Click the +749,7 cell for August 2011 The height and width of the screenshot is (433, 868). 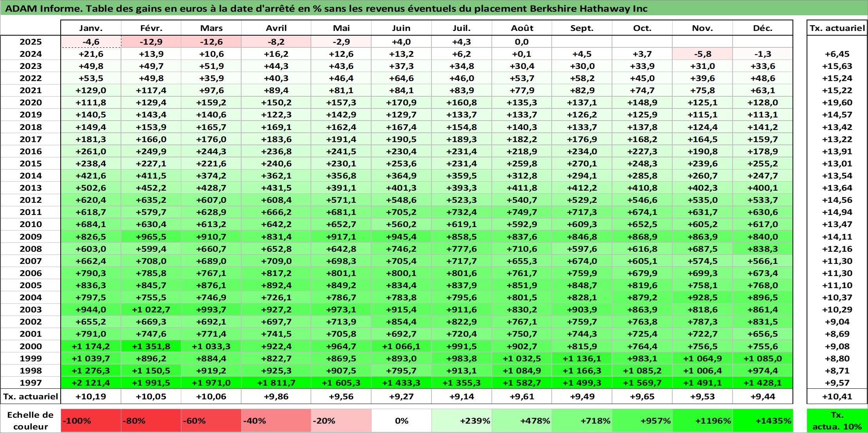[x=522, y=212]
